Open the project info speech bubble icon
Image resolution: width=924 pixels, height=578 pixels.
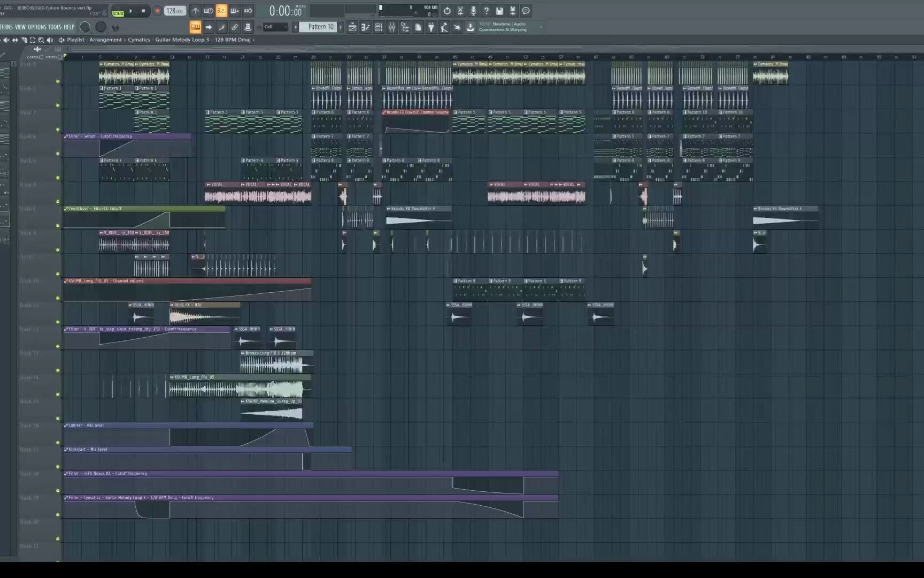pos(526,11)
